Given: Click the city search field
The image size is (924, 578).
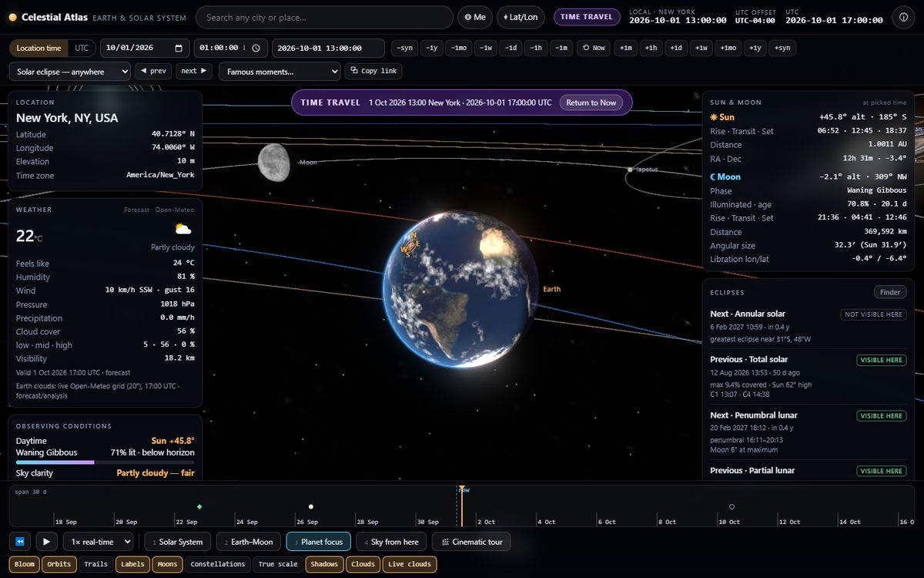Looking at the screenshot, I should (x=324, y=17).
